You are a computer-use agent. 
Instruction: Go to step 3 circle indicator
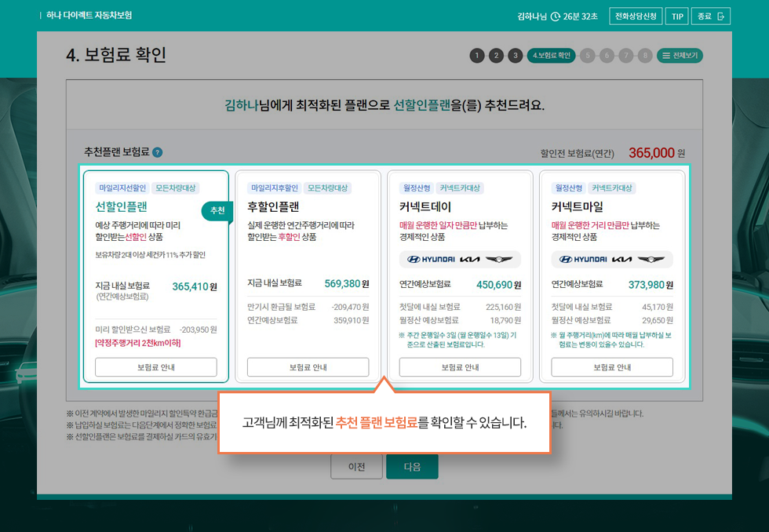pyautogui.click(x=515, y=56)
